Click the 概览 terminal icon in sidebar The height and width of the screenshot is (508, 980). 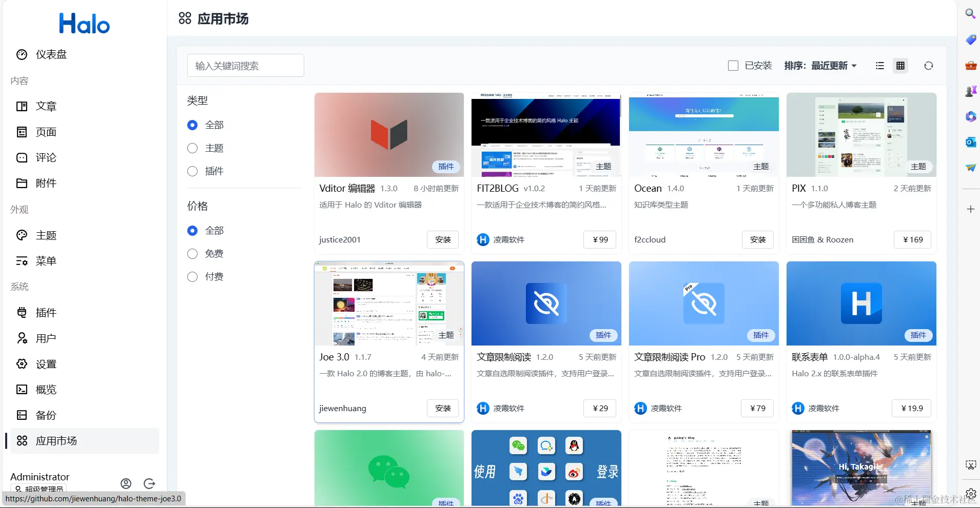pyautogui.click(x=22, y=390)
